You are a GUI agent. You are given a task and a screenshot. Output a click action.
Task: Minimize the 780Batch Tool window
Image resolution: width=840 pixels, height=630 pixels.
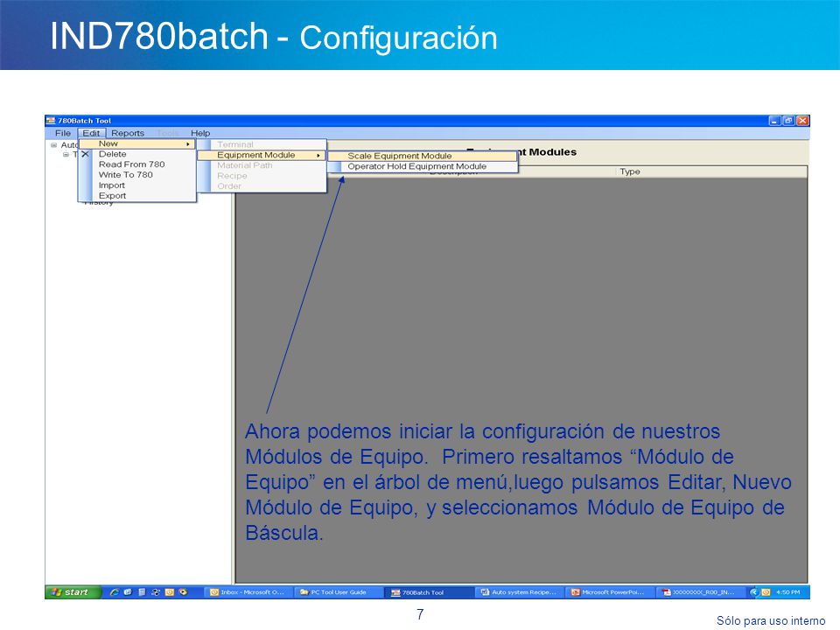tap(774, 121)
